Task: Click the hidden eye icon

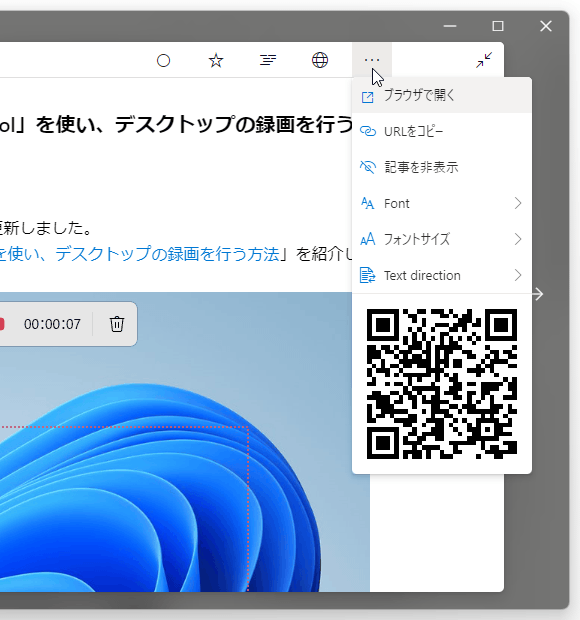Action: 368,167
